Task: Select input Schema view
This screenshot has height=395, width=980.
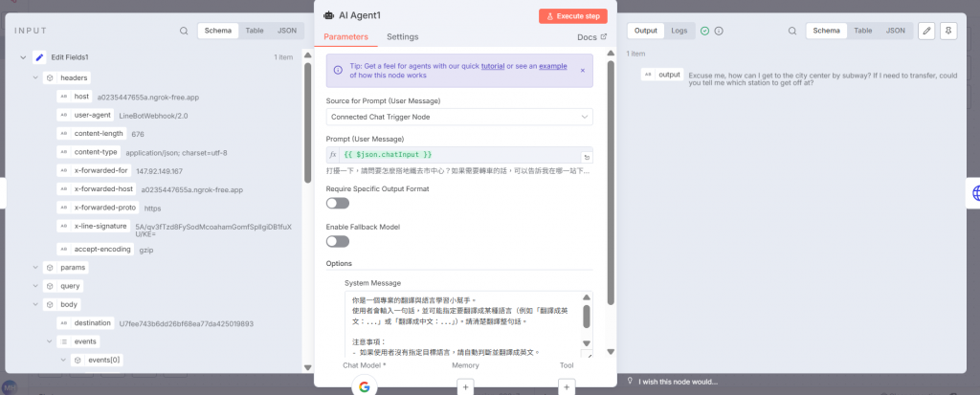Action: click(218, 31)
